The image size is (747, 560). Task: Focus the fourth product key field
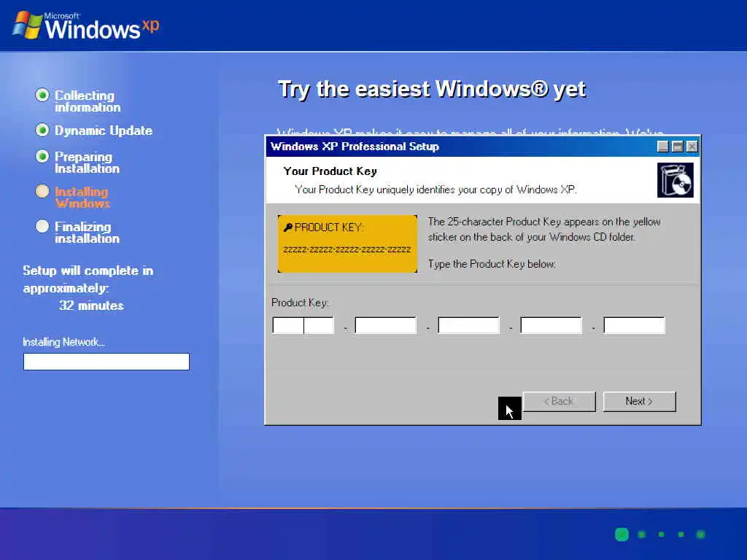pos(551,326)
